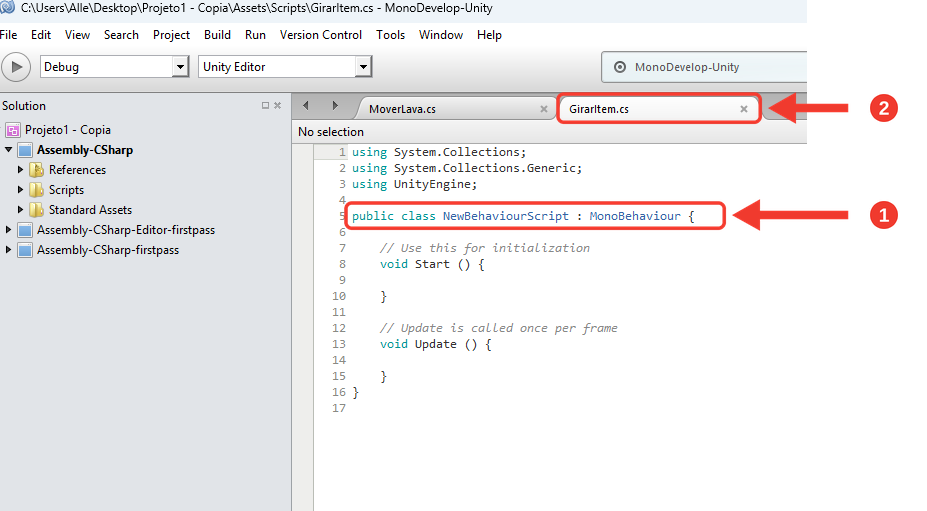Close the MoverLava.cs tab
Screen dimensions: 927x511
[544, 109]
